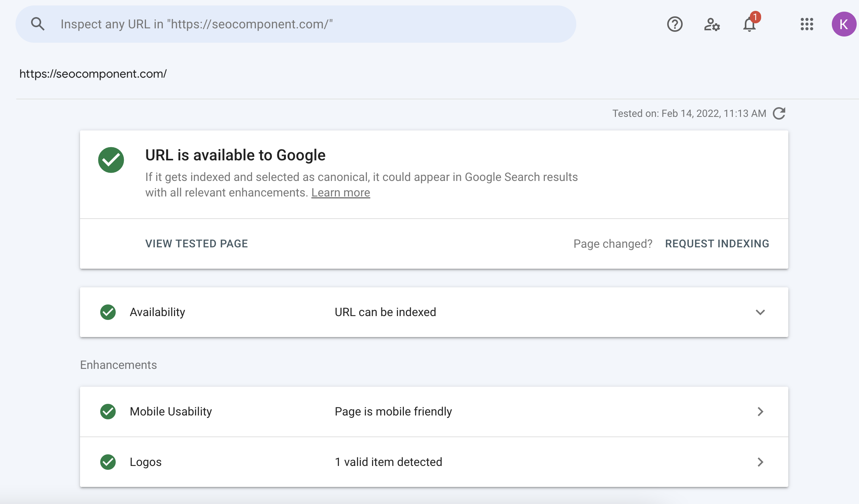Open Mobile Usability details chevron

point(760,412)
